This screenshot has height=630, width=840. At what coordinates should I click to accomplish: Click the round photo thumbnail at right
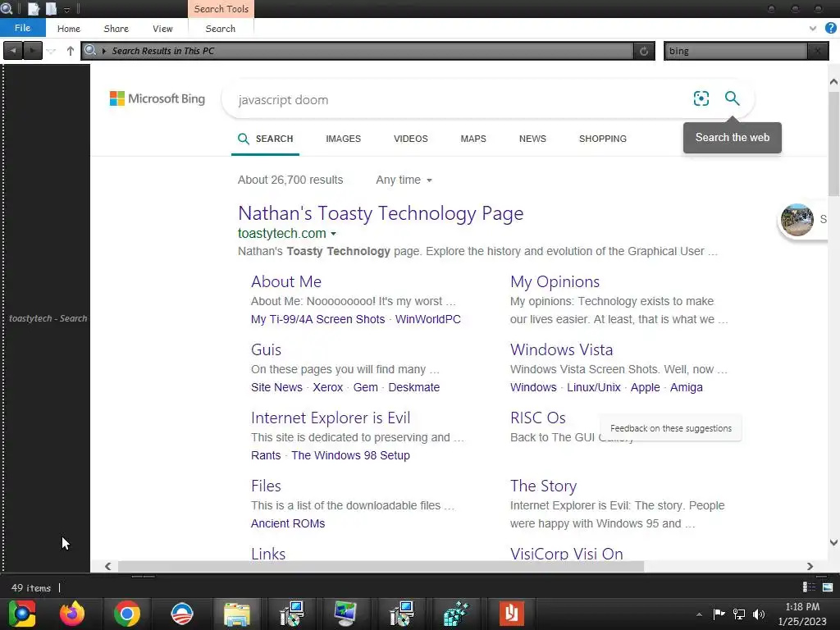(x=797, y=220)
